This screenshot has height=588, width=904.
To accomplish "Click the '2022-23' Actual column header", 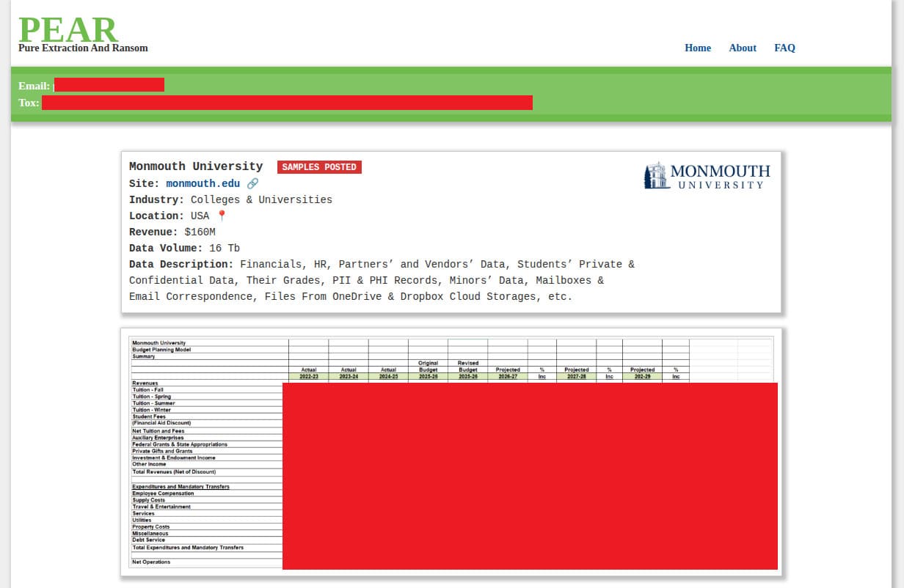I will click(x=309, y=376).
